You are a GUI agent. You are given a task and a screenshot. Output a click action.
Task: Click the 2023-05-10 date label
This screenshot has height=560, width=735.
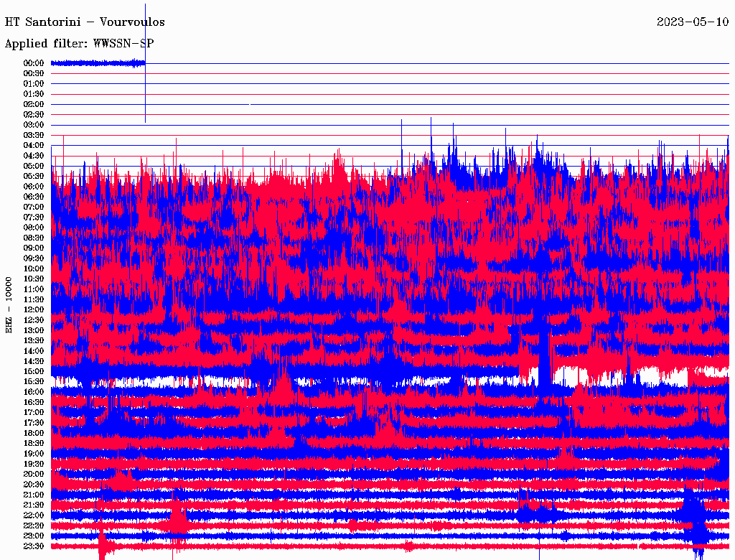693,22
